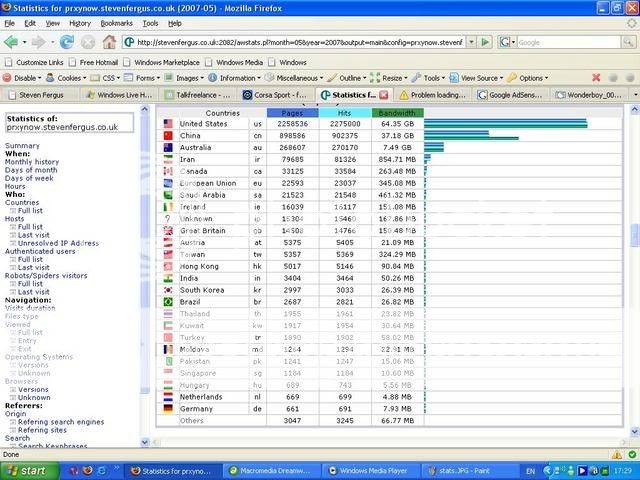
Task: Click the Monthly history link
Action: (32, 161)
